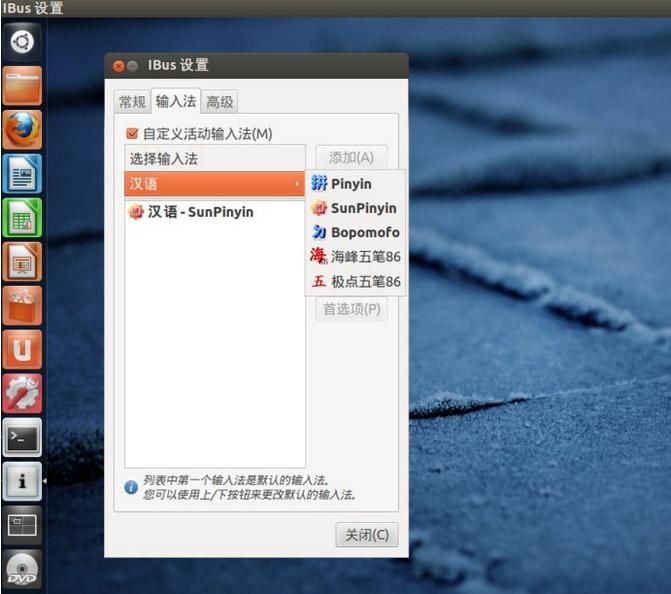Click the blue info icon beside hint text

pyautogui.click(x=131, y=487)
